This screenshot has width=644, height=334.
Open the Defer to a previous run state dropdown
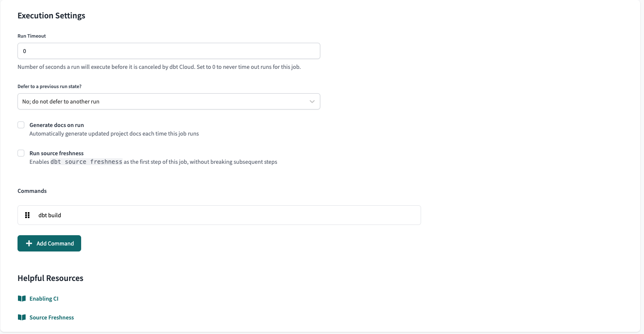click(169, 101)
